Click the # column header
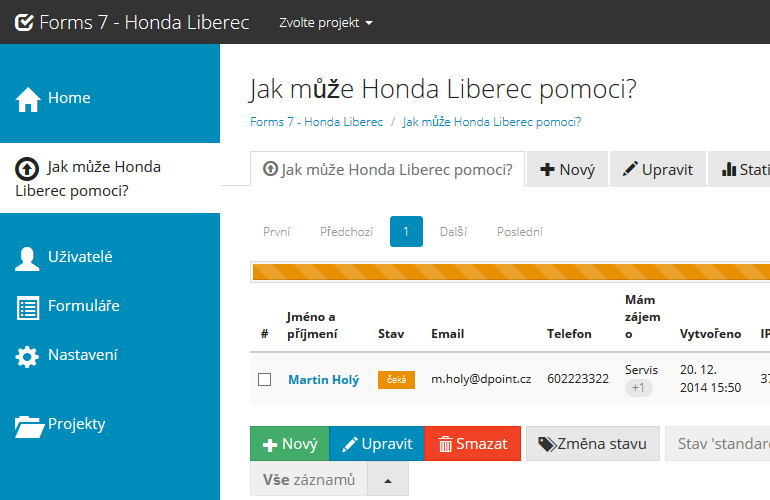The image size is (770, 500). coord(265,334)
